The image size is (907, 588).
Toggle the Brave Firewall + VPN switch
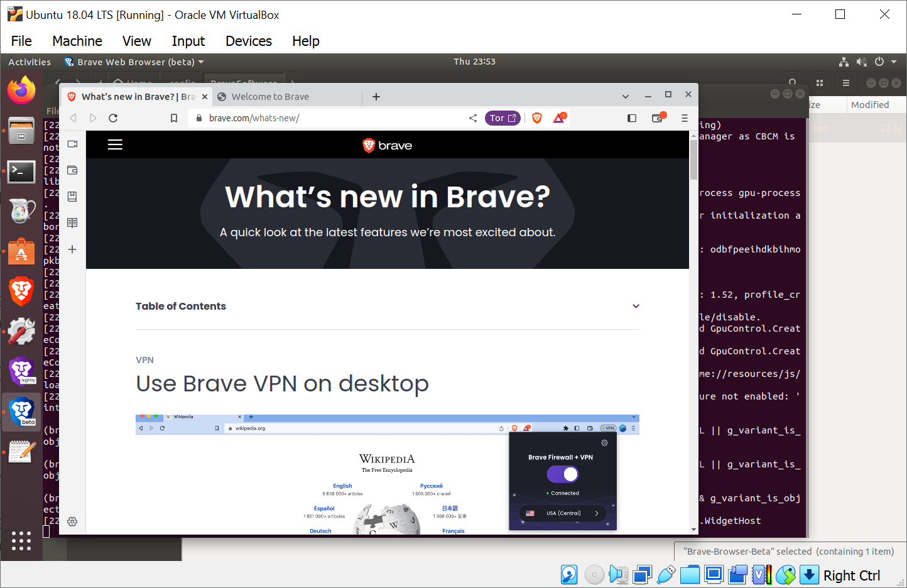[562, 474]
